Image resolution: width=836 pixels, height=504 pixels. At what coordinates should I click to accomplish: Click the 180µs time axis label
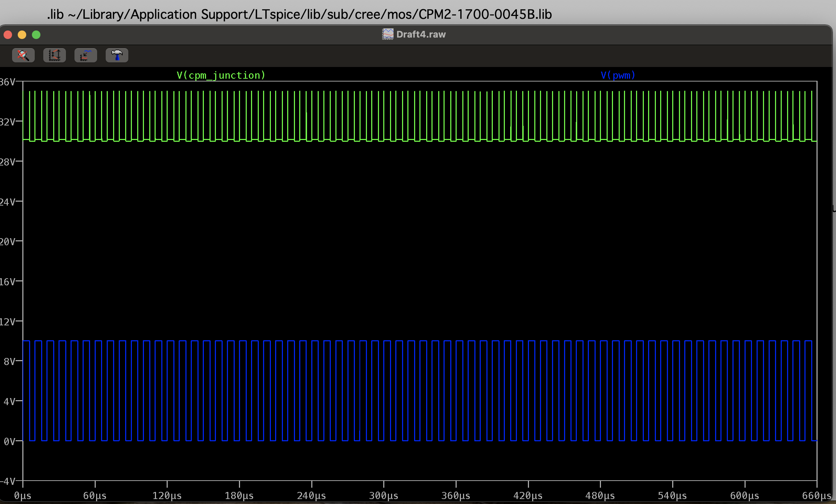(239, 495)
